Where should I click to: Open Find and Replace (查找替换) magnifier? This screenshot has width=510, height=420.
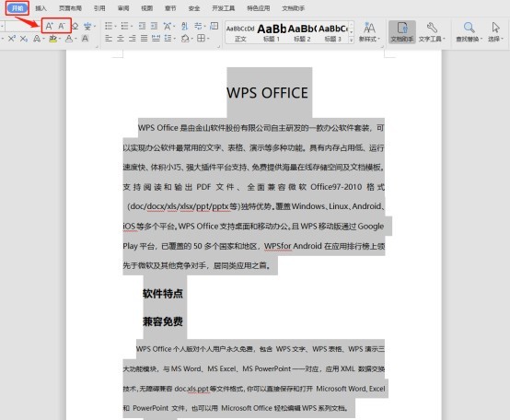(x=469, y=32)
